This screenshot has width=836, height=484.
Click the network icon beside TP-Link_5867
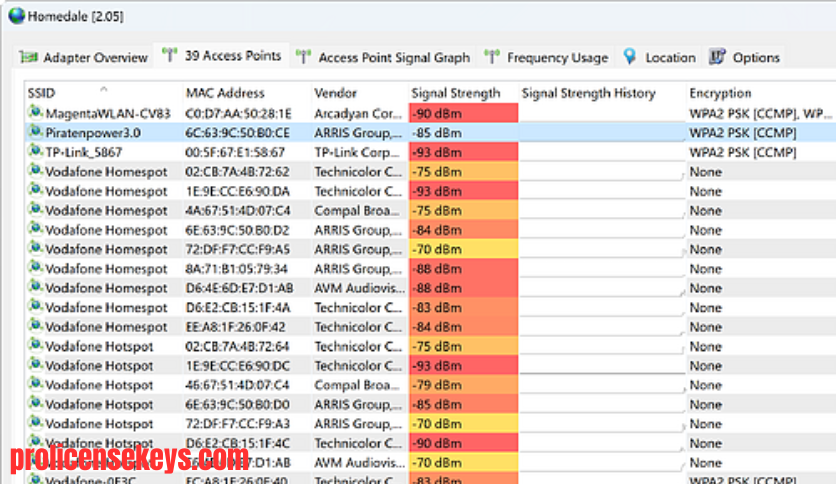coord(35,151)
